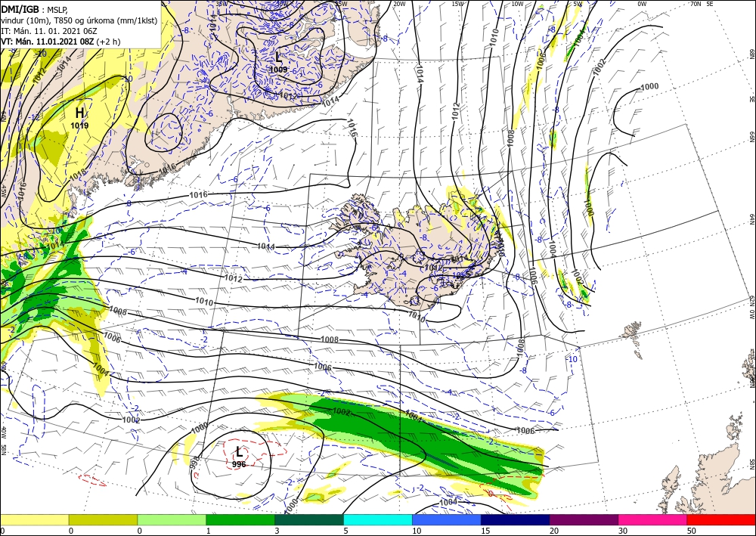Click the "70N 5E" corner label
The height and width of the screenshot is (536, 756).
702,4
